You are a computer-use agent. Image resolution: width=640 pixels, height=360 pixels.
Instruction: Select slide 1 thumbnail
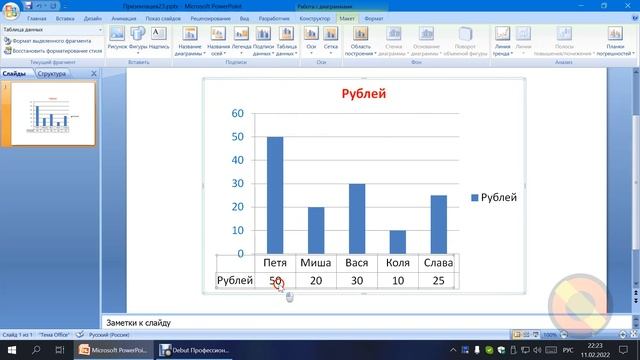point(53,114)
